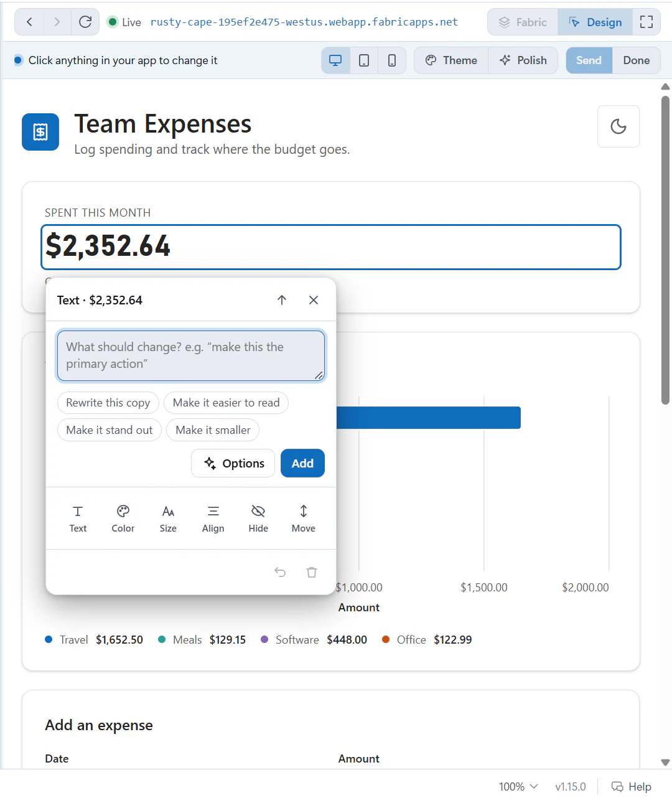Delete with the trash icon
The height and width of the screenshot is (803, 672).
click(312, 572)
